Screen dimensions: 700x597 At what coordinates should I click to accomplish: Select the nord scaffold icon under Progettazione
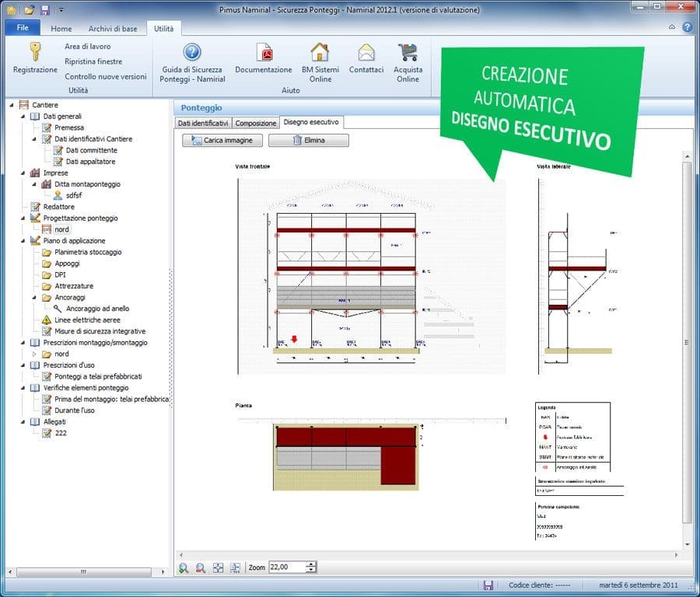click(x=47, y=229)
